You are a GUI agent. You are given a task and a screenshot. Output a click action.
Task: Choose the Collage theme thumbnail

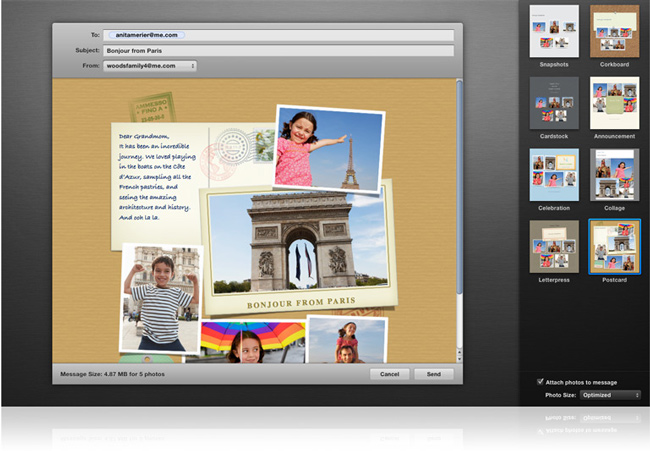point(614,175)
